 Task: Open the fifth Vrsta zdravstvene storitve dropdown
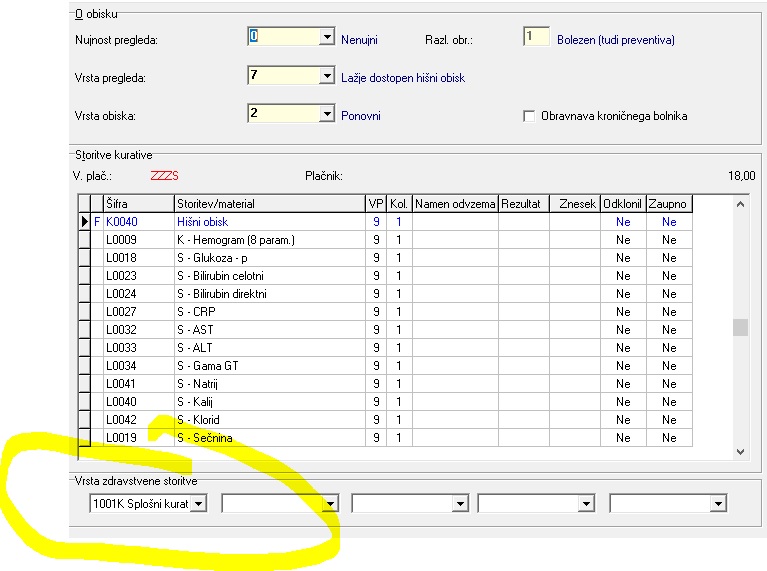tap(718, 503)
